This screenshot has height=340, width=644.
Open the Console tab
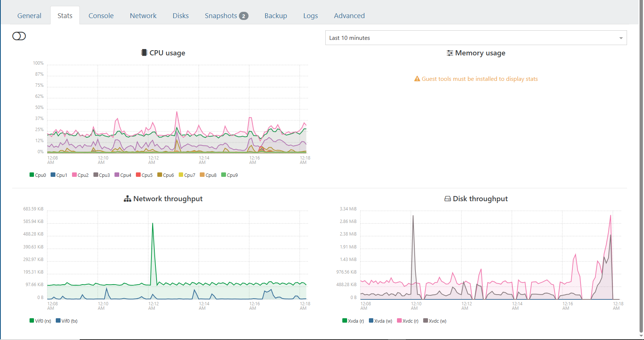click(101, 16)
